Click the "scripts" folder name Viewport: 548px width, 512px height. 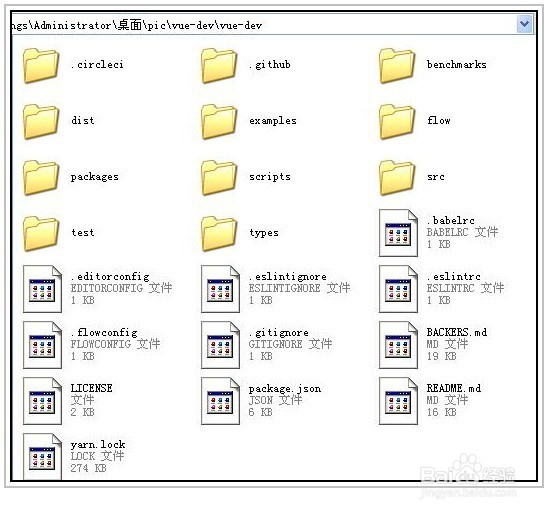point(269,177)
